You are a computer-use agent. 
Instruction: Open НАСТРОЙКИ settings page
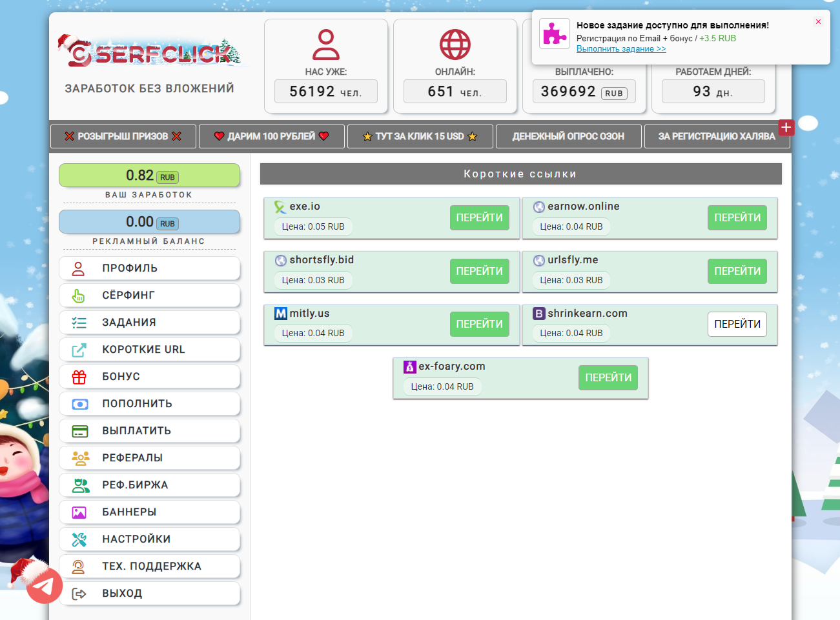click(149, 539)
